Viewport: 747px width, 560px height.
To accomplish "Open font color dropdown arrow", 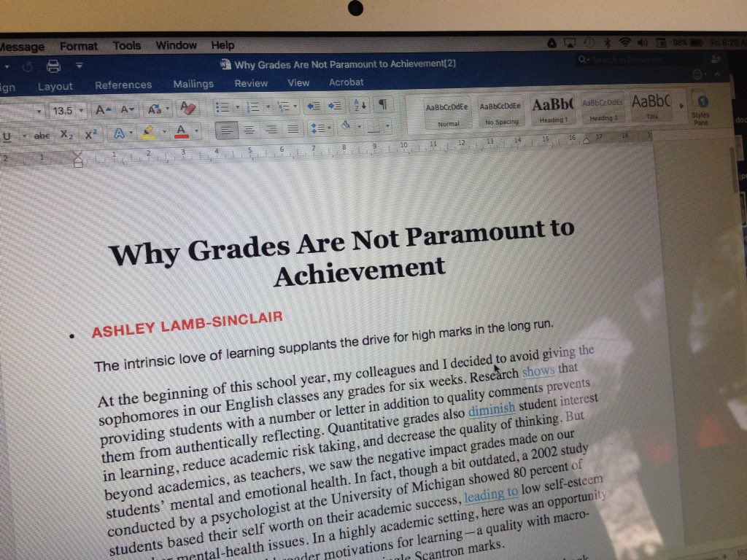I will (196, 131).
